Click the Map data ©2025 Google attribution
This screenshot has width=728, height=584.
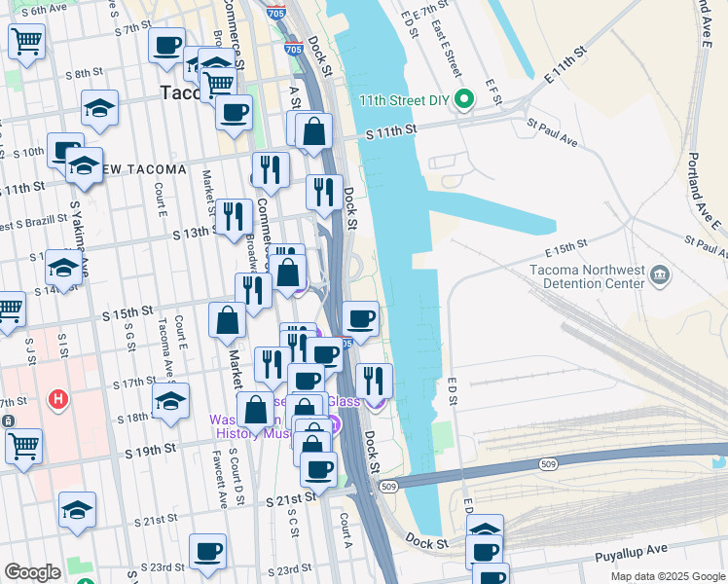click(668, 576)
